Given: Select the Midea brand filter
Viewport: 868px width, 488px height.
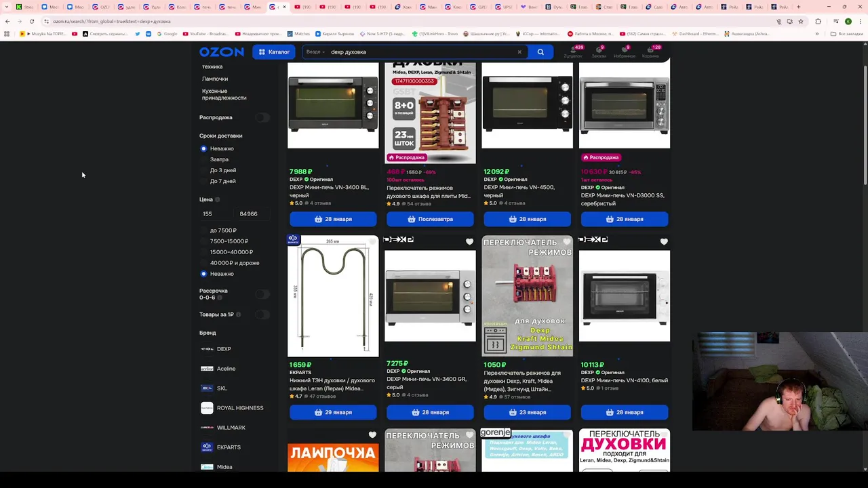Looking at the screenshot, I should (x=217, y=467).
